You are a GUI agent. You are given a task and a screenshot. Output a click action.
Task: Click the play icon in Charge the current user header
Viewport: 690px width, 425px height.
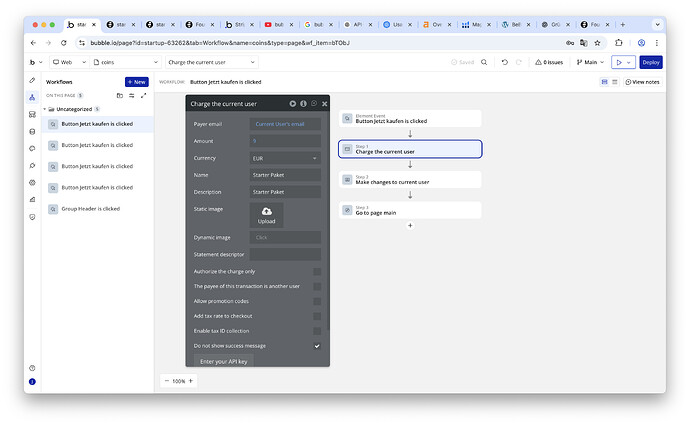coord(293,104)
